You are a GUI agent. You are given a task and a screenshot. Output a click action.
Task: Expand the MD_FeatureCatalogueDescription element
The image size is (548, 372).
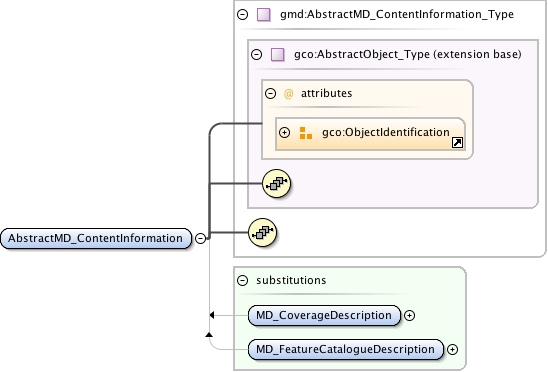tap(453, 349)
